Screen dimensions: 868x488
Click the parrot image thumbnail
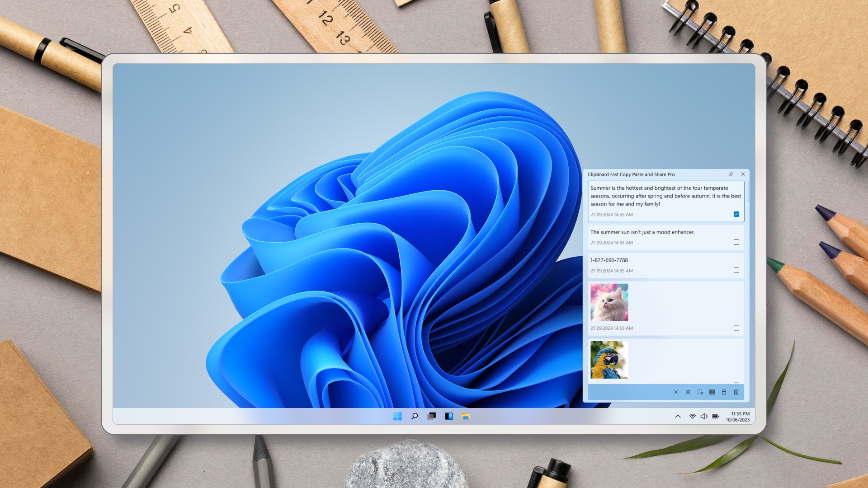point(609,360)
